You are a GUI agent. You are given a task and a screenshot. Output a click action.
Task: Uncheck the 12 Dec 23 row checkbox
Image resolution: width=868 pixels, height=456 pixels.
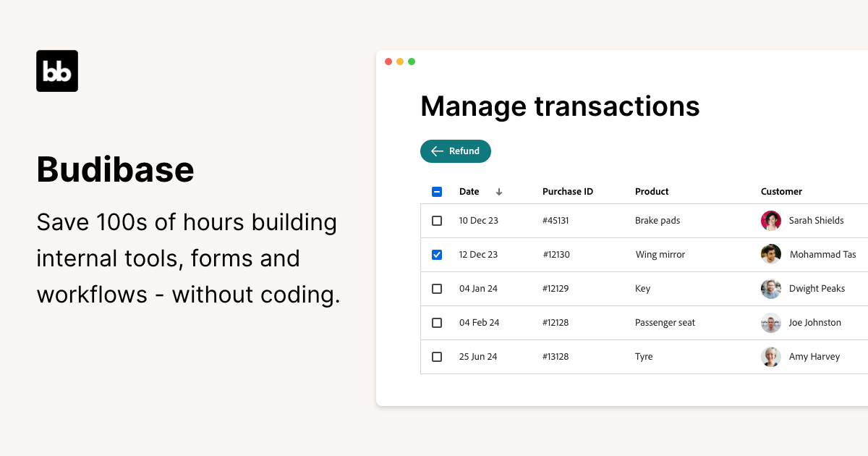click(x=437, y=254)
